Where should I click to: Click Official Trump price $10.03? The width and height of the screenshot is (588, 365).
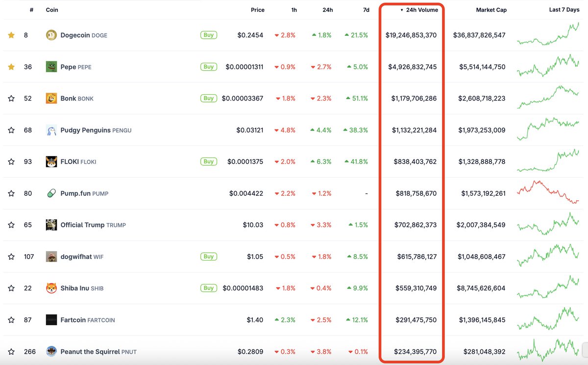click(253, 225)
